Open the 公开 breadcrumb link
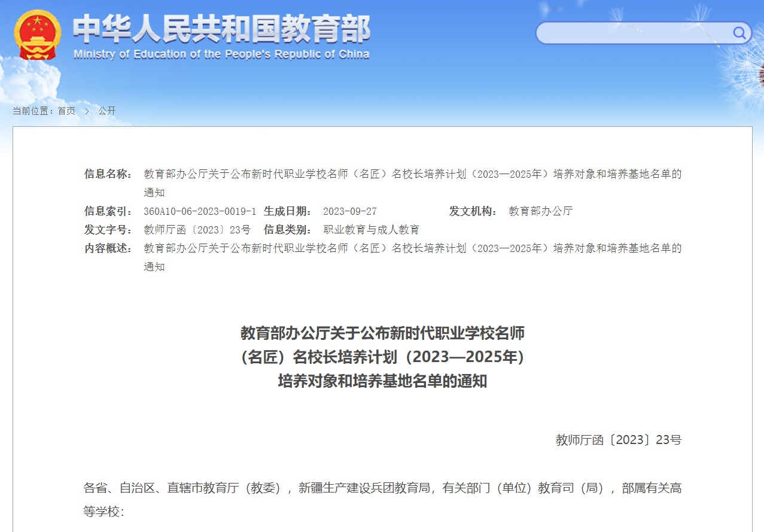This screenshot has width=764, height=532. (107, 111)
